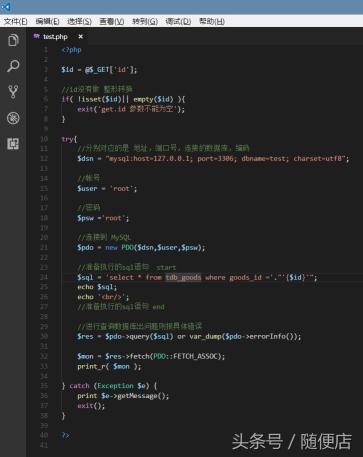Click the $pdo = new PDO line
Image resolution: width=363 pixels, height=457 pixels.
141,248
